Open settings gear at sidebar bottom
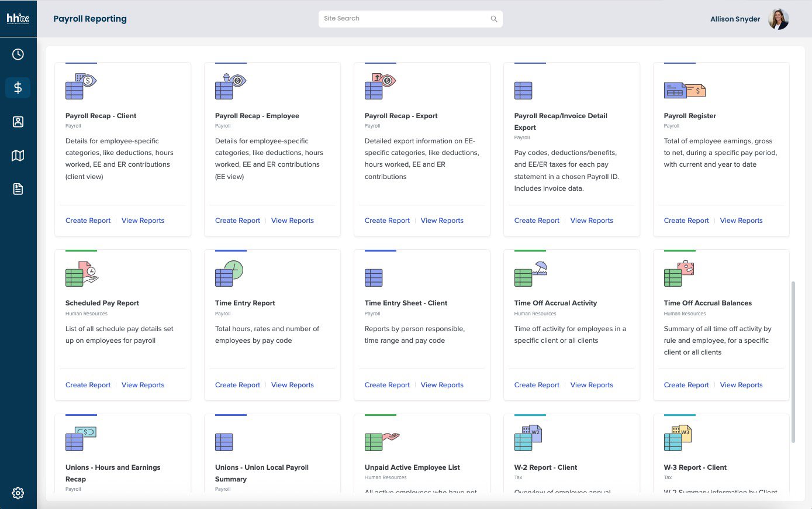 (x=18, y=493)
